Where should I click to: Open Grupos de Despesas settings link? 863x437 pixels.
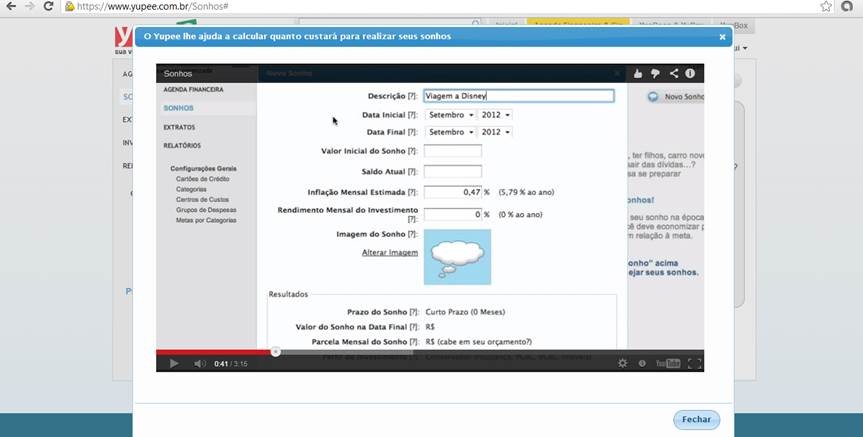(206, 210)
